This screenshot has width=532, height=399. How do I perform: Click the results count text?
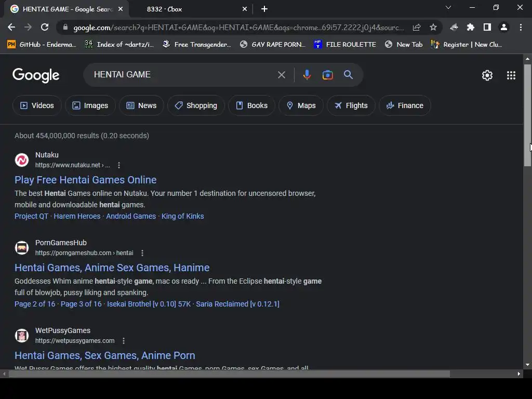pos(82,136)
